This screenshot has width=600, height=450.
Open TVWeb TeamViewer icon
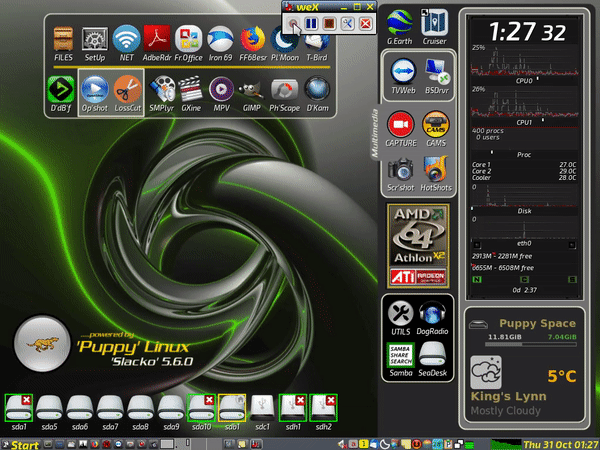(403, 72)
